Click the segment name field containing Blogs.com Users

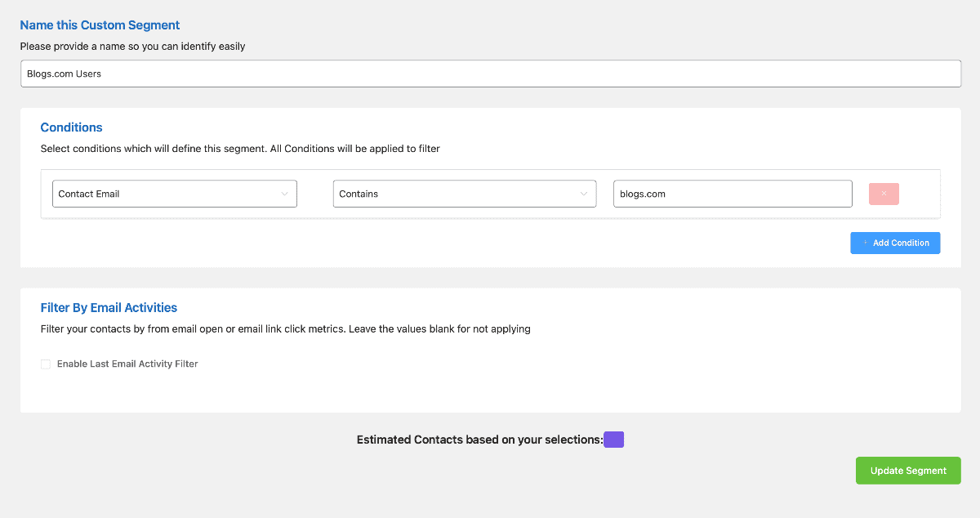pos(490,74)
